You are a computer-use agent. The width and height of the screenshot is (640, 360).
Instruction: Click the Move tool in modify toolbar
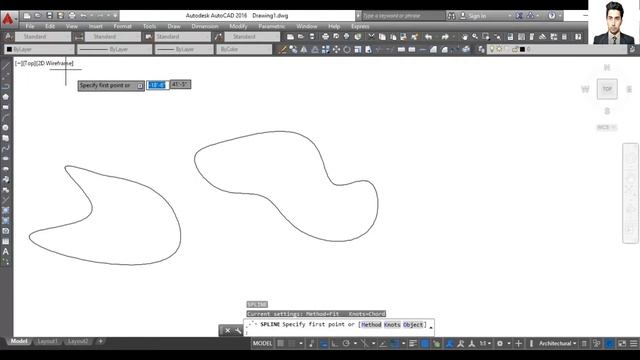click(x=336, y=49)
